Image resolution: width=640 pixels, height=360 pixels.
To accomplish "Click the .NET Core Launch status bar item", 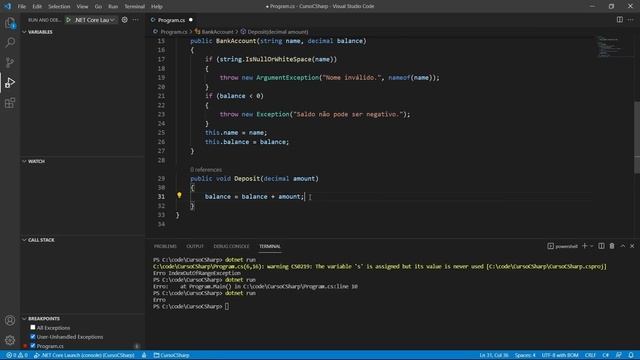I will pyautogui.click(x=84, y=355).
